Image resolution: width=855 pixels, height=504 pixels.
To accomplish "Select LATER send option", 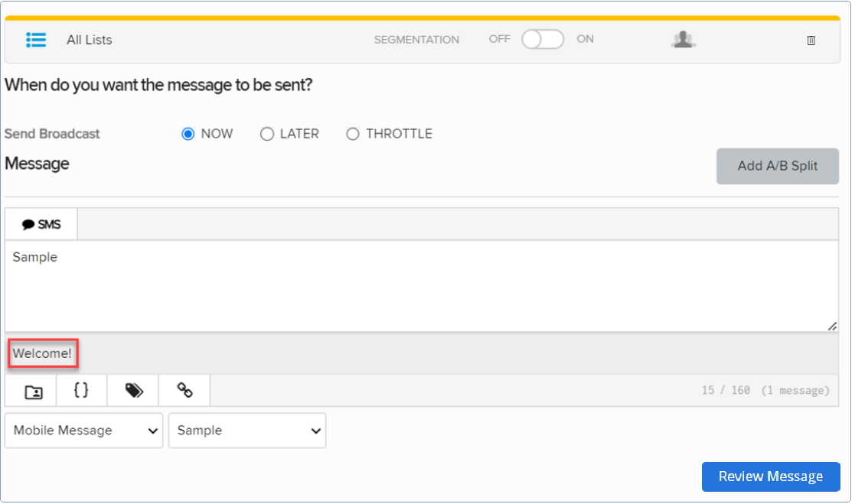I will [267, 134].
